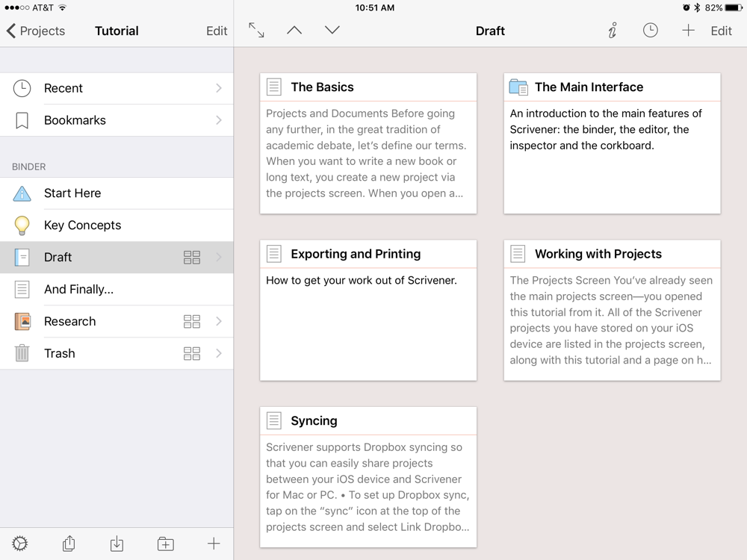
Task: Add new binder item with footer plus
Action: (214, 544)
